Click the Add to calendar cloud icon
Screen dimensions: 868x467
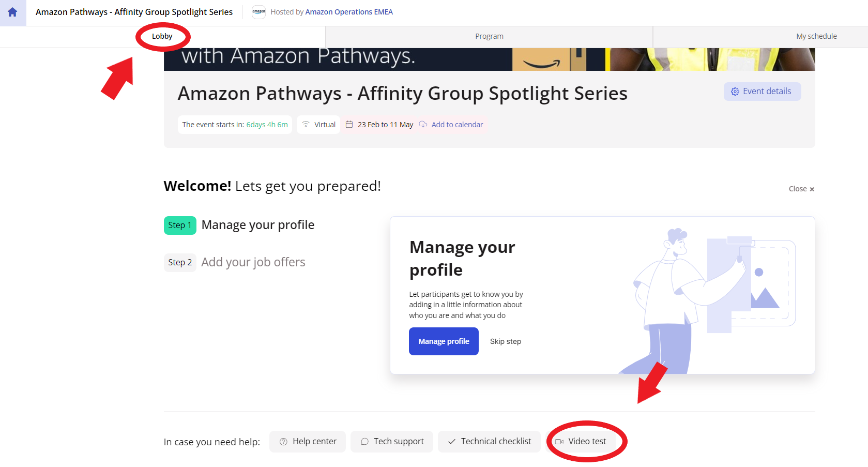click(423, 125)
